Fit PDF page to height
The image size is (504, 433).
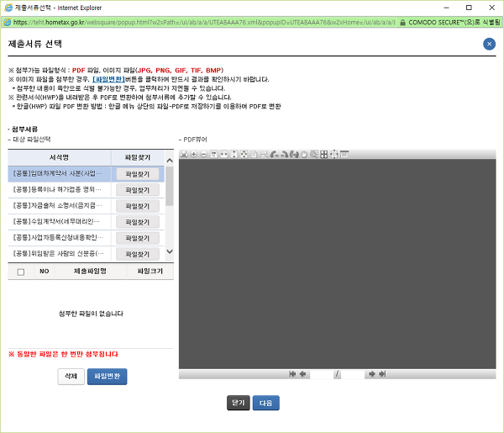tap(234, 154)
